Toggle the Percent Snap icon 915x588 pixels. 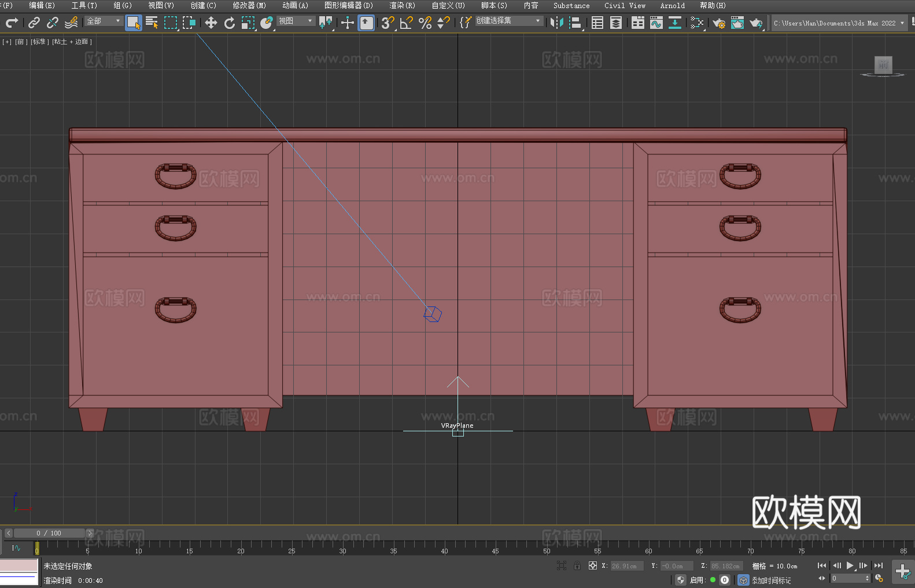click(x=425, y=23)
